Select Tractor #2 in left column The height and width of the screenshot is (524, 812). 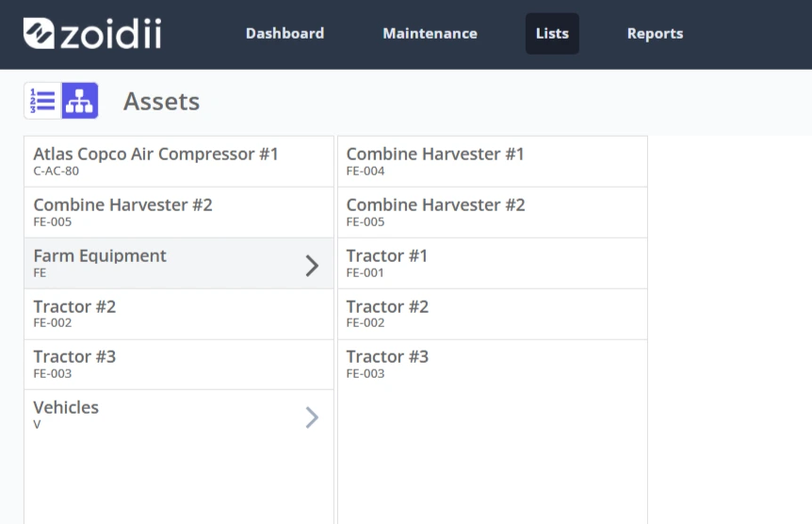pyautogui.click(x=179, y=314)
